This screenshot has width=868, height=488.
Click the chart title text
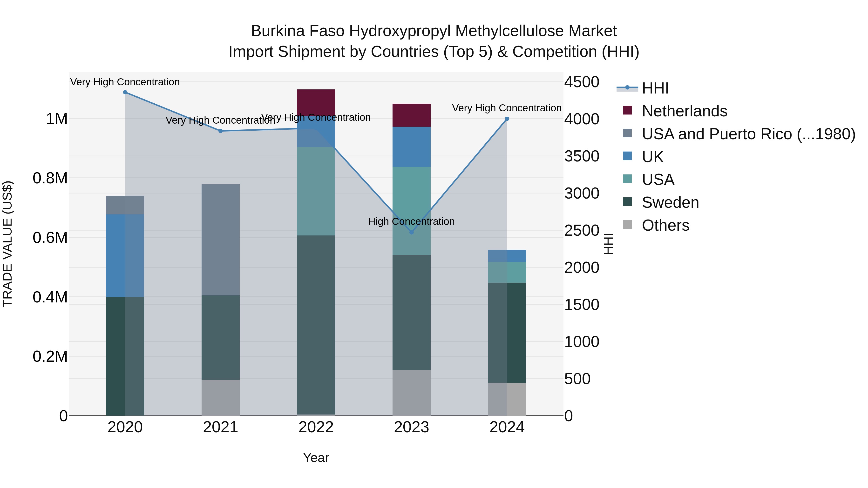434,41
